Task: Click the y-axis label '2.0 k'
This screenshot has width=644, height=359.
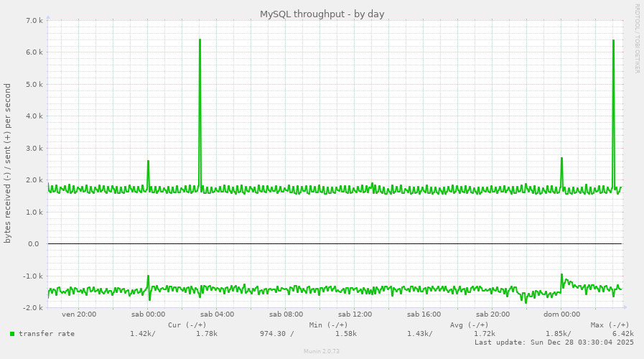Action: [34, 180]
